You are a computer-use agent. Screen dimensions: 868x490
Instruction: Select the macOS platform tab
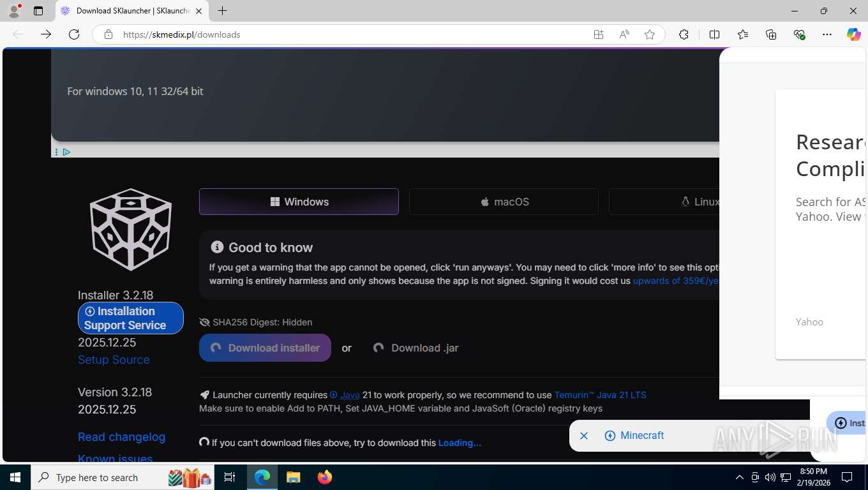[x=504, y=202]
